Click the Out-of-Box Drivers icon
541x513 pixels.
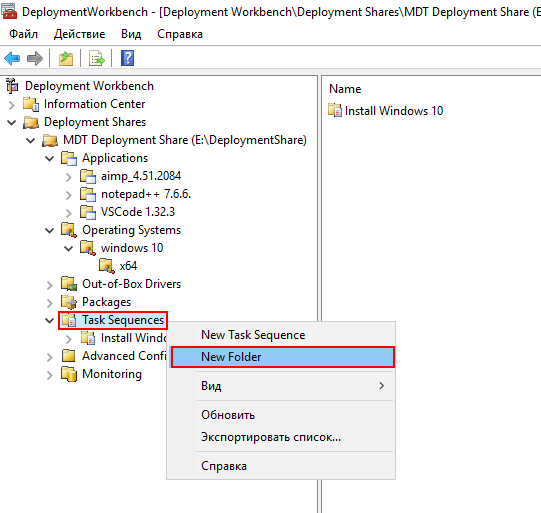[69, 284]
